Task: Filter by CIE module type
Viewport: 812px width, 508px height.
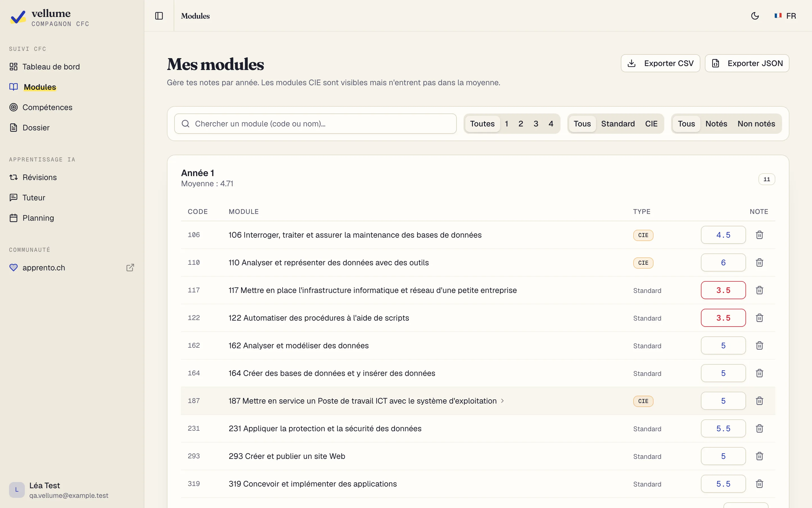Action: 651,124
